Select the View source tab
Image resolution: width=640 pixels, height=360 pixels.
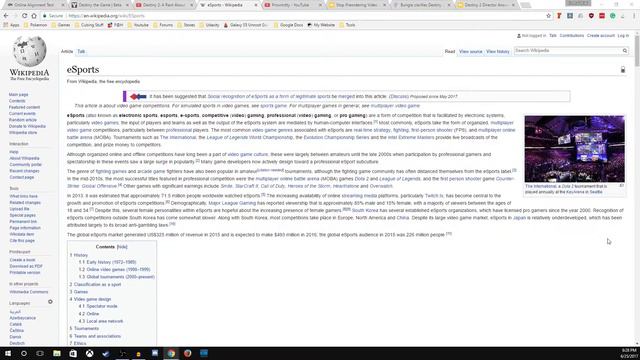coord(471,51)
